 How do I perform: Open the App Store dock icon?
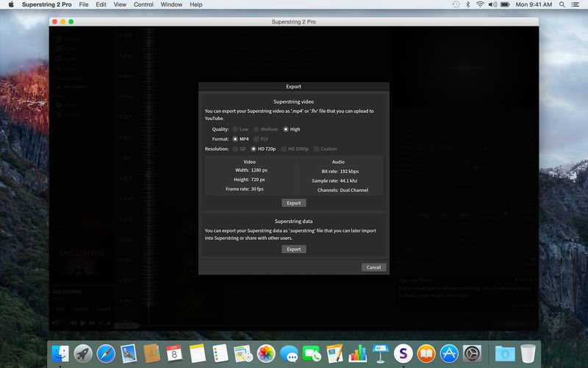point(449,353)
